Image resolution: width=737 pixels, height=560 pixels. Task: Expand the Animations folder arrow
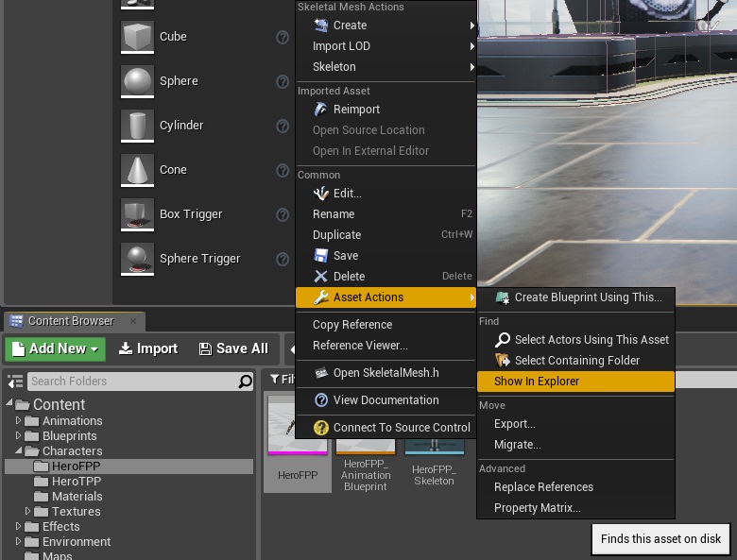[x=18, y=420]
